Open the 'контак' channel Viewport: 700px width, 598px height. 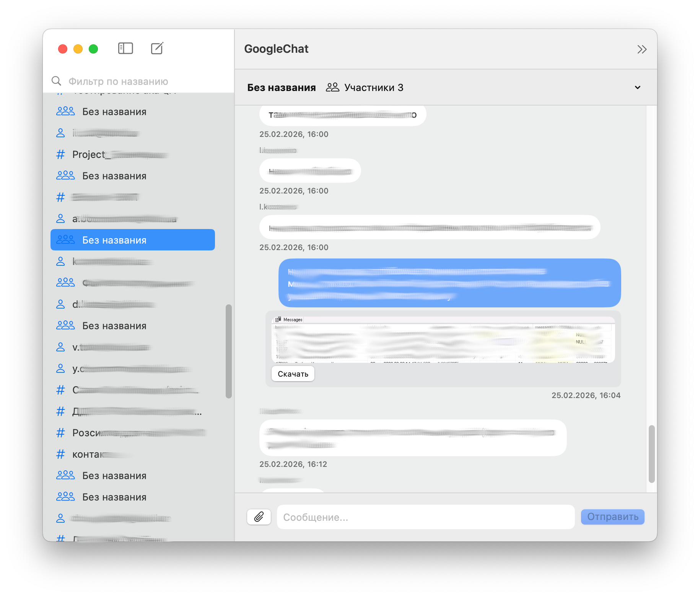pyautogui.click(x=133, y=454)
